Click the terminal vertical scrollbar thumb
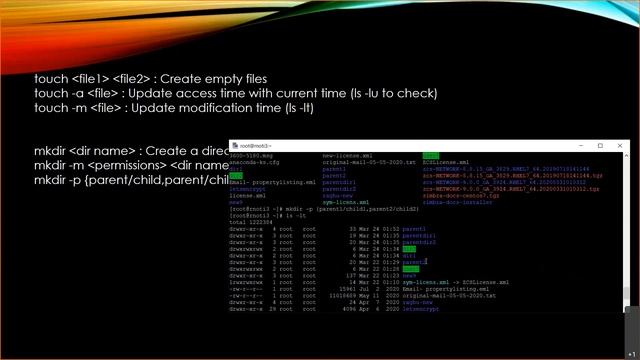This screenshot has width=640, height=360. tap(627, 293)
